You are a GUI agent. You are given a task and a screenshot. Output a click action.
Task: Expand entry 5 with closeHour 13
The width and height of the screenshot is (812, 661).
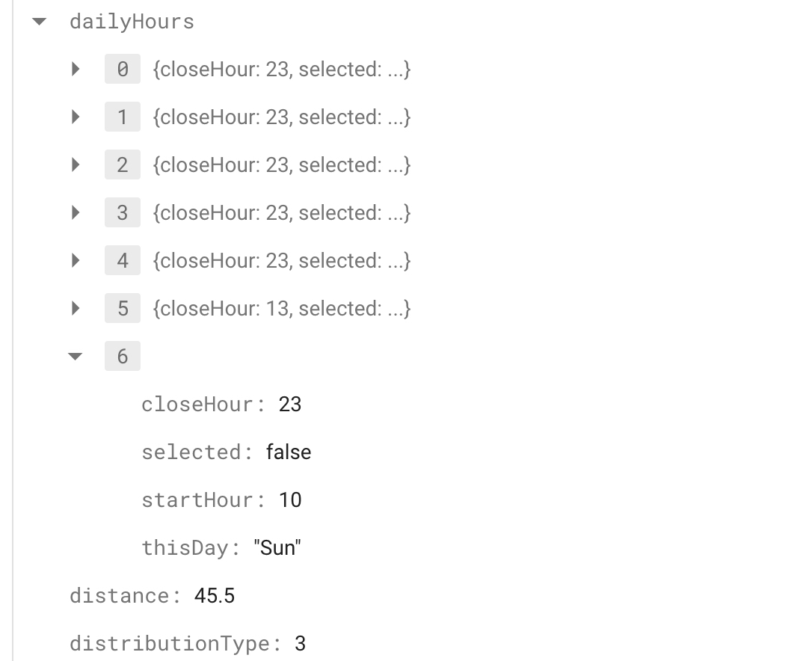[76, 308]
